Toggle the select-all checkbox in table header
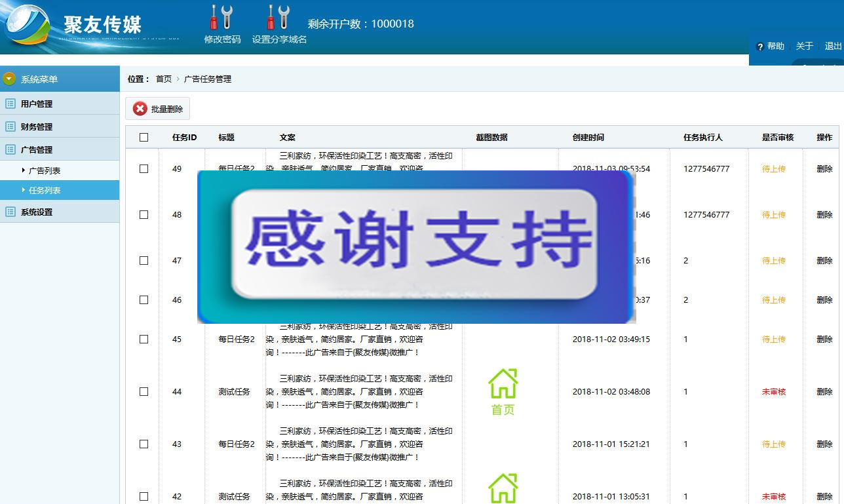This screenshot has width=844, height=504. (x=144, y=138)
